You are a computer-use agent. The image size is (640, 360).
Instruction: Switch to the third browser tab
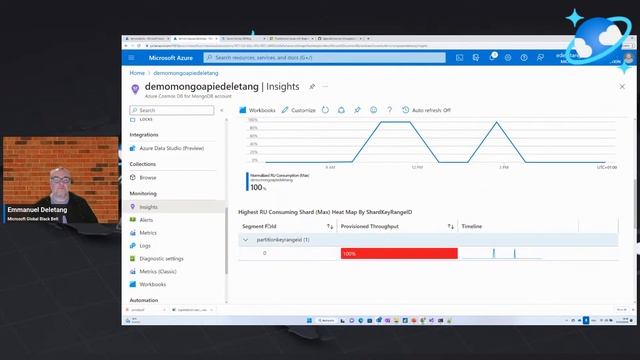pyautogui.click(x=243, y=38)
